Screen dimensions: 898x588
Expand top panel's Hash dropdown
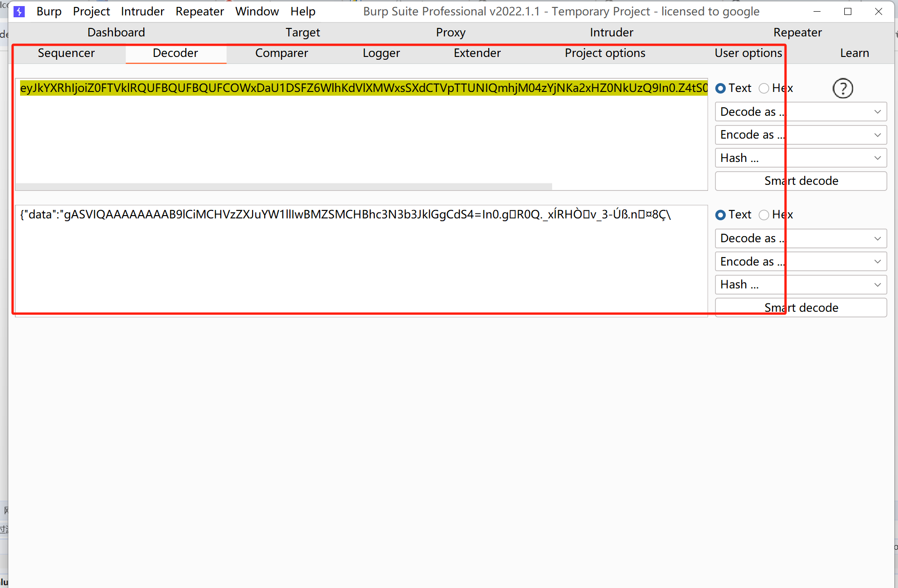[800, 158]
